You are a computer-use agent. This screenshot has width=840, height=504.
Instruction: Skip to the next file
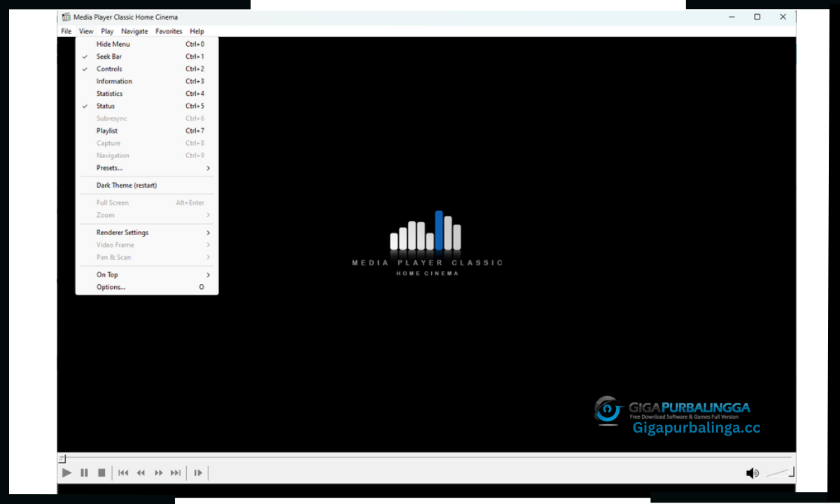[x=176, y=473]
